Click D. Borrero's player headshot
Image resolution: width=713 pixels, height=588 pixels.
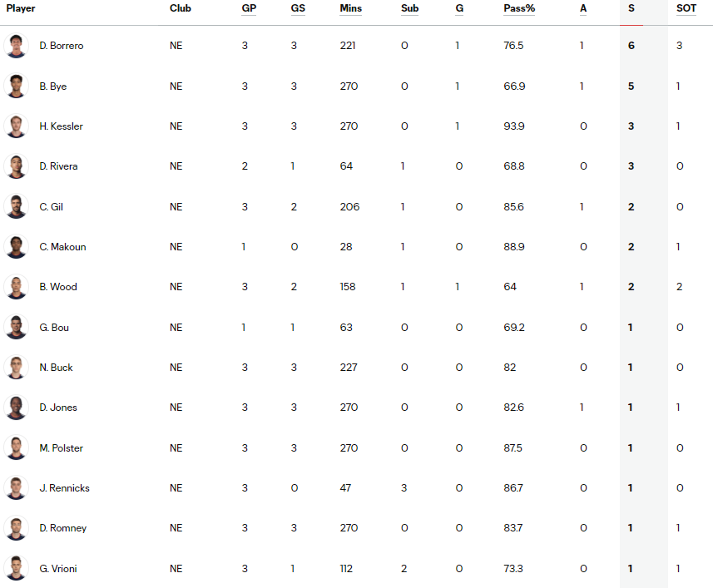point(17,46)
